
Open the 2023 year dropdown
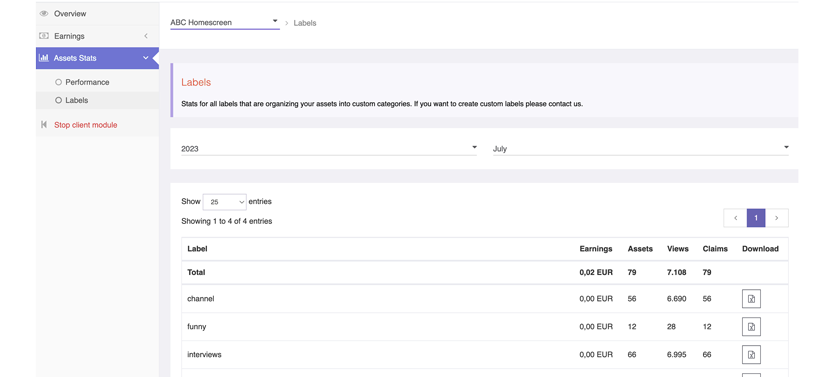coord(329,149)
